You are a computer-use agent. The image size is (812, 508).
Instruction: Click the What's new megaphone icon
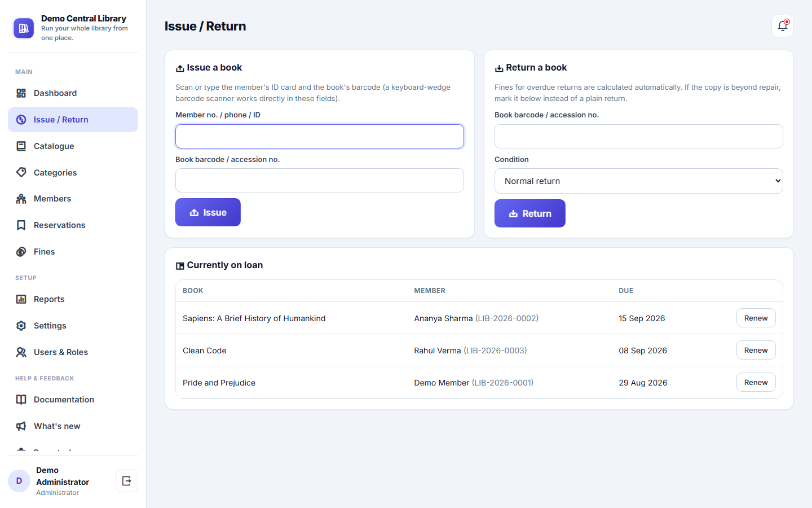click(21, 426)
